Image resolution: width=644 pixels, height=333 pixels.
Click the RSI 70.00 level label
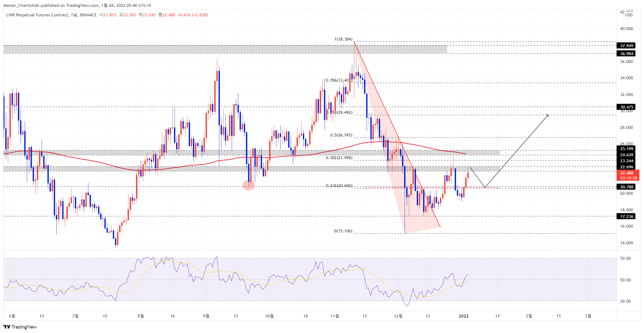tap(625, 258)
